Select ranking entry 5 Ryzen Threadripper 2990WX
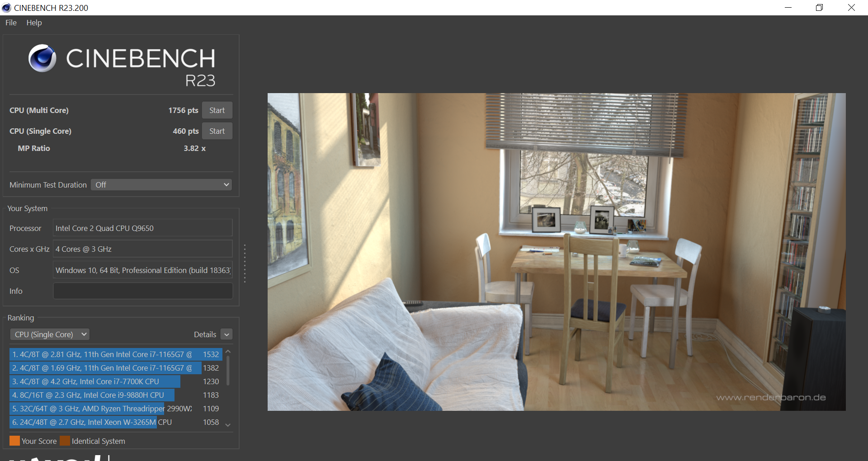Screen dimensions: 868x461 coord(116,409)
